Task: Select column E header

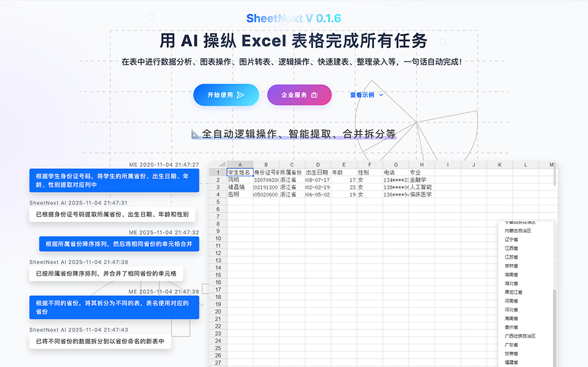Action: click(x=343, y=164)
